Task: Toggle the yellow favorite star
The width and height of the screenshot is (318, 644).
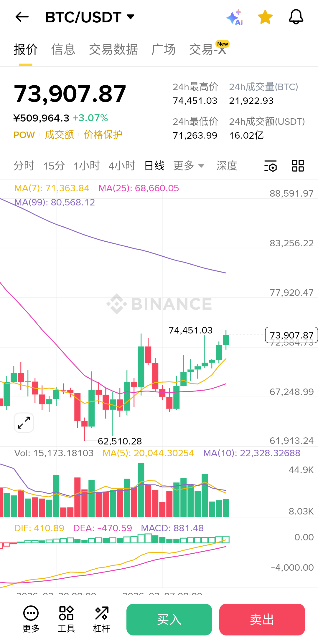Action: click(265, 17)
